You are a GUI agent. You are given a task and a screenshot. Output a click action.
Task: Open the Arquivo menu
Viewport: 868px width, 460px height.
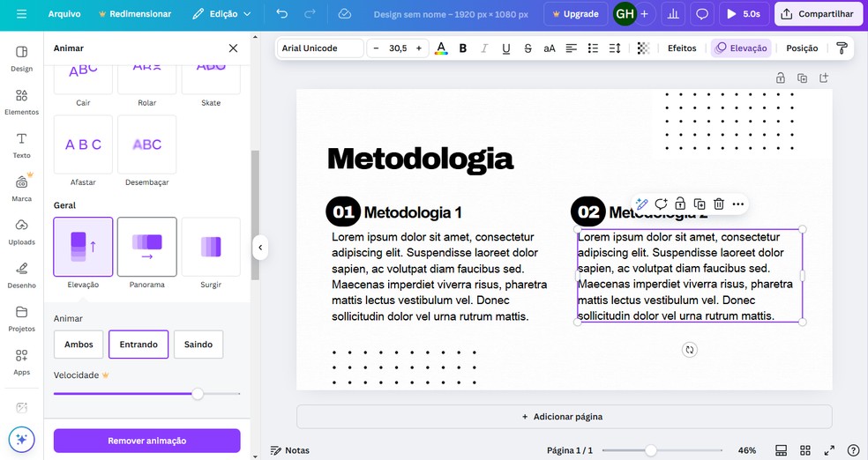pos(64,14)
